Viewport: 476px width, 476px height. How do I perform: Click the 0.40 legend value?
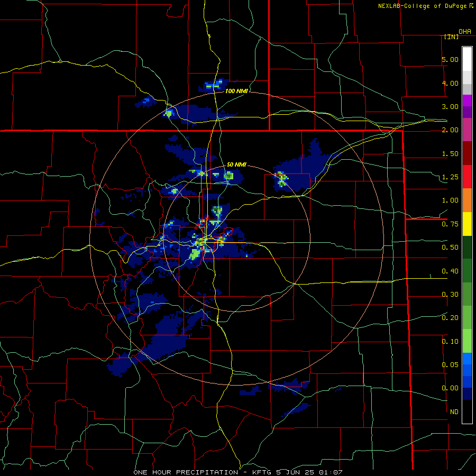tap(450, 271)
